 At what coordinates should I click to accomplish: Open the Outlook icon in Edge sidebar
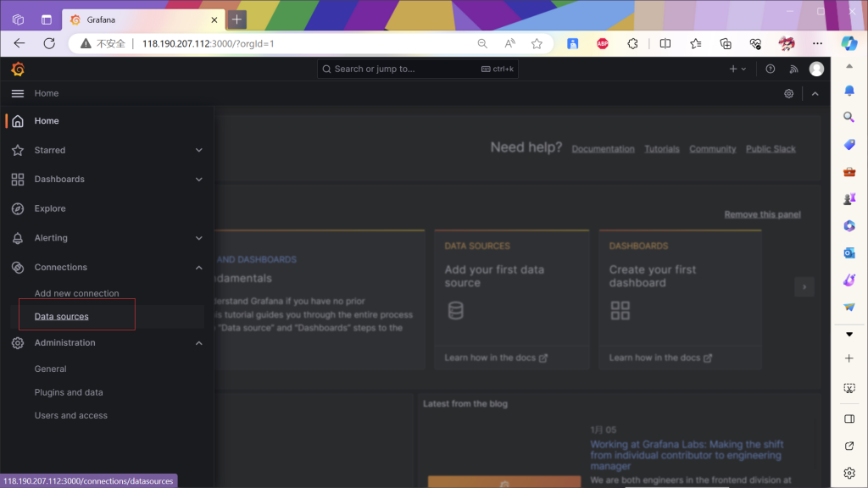tap(849, 252)
